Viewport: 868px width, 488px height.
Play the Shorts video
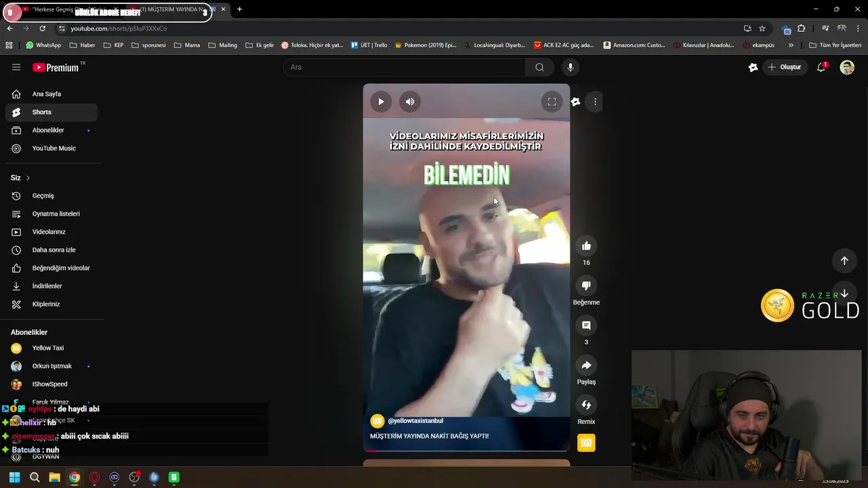point(381,102)
